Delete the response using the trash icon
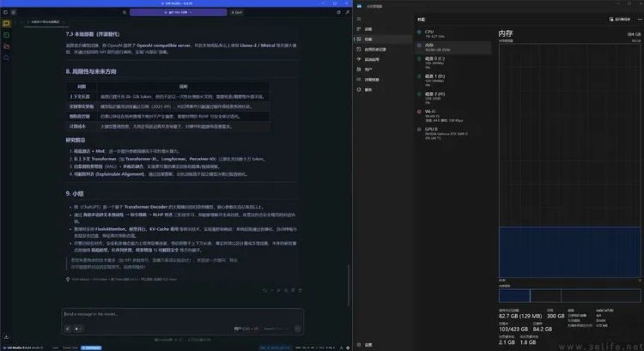Image resolution: width=644 pixels, height=351 pixels. coord(300,290)
